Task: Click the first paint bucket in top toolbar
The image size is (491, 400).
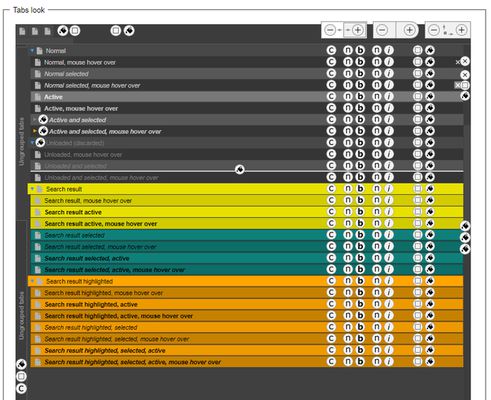Action: (63, 31)
